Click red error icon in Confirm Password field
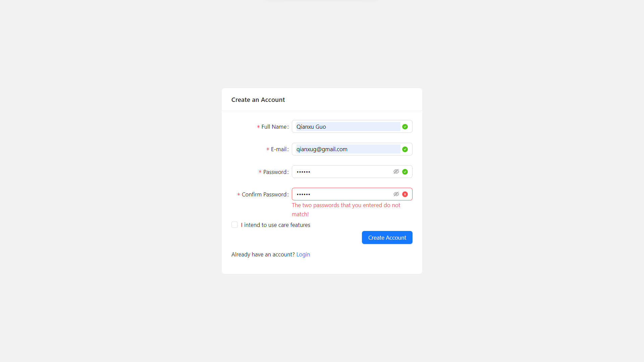Viewport: 644px width, 362px height. point(405,194)
